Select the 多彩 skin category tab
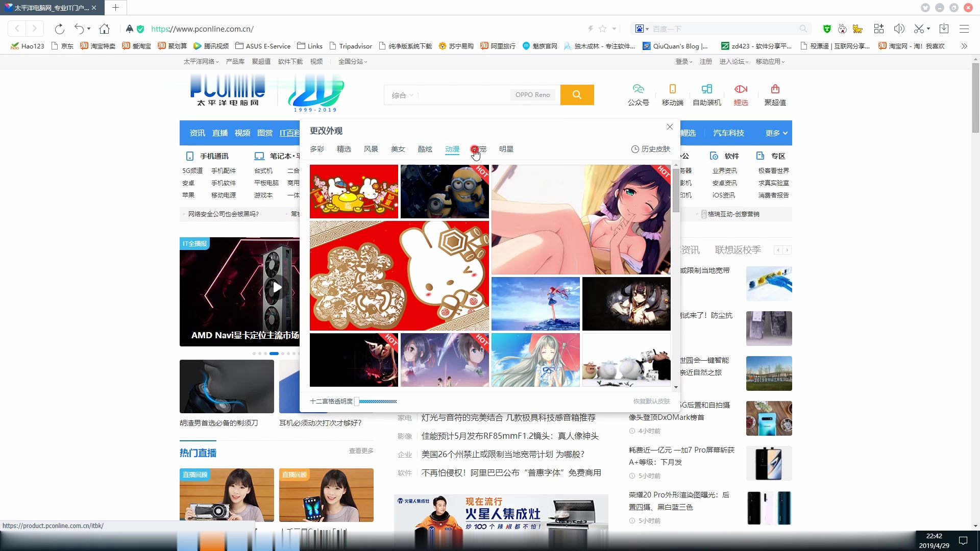980x551 pixels. pyautogui.click(x=317, y=149)
